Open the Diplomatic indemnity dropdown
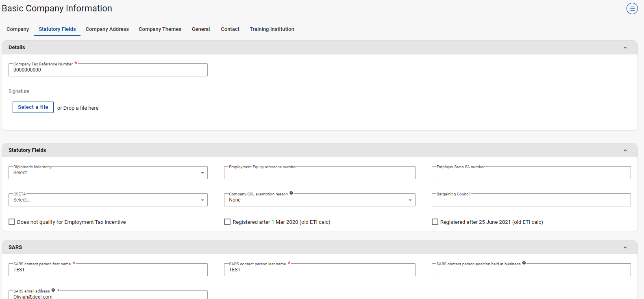The height and width of the screenshot is (299, 644). (x=108, y=173)
